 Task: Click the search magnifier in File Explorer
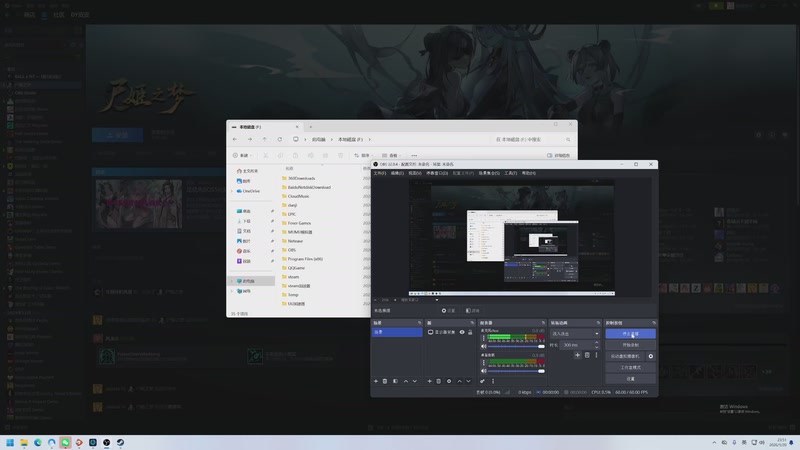click(568, 139)
